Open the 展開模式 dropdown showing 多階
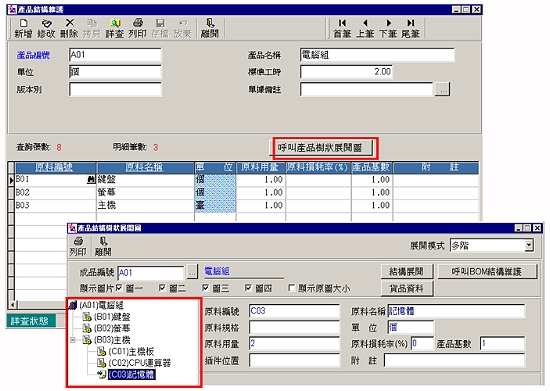550x391 pixels. (x=529, y=245)
